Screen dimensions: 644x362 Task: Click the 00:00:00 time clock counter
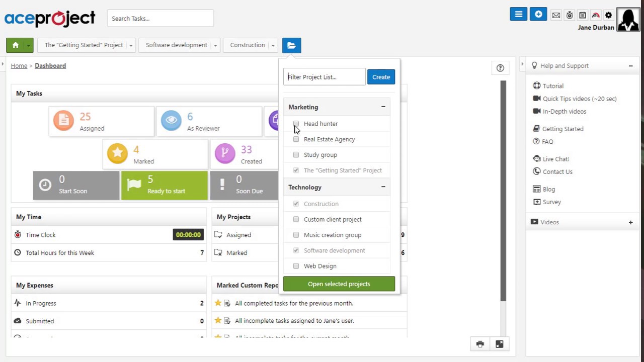click(x=188, y=235)
